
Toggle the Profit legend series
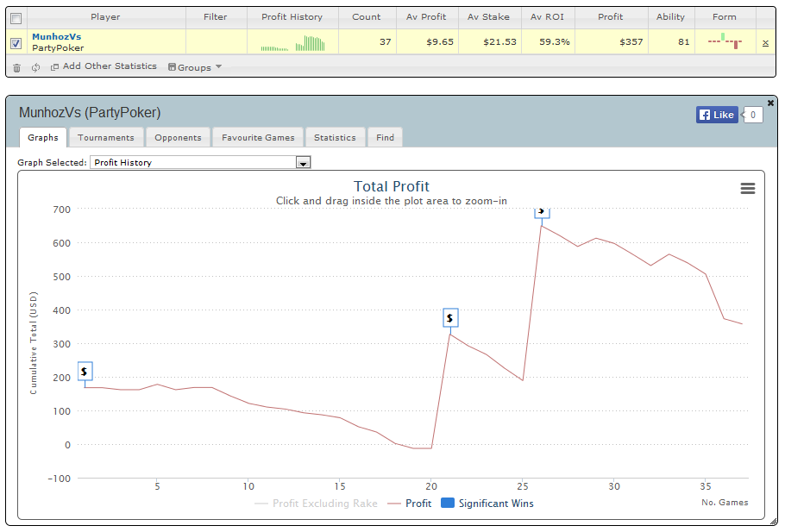[x=410, y=504]
